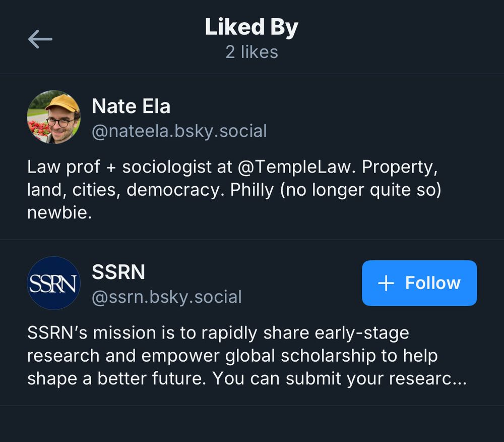Open Nate Ela's profile by clicking his name

131,106
